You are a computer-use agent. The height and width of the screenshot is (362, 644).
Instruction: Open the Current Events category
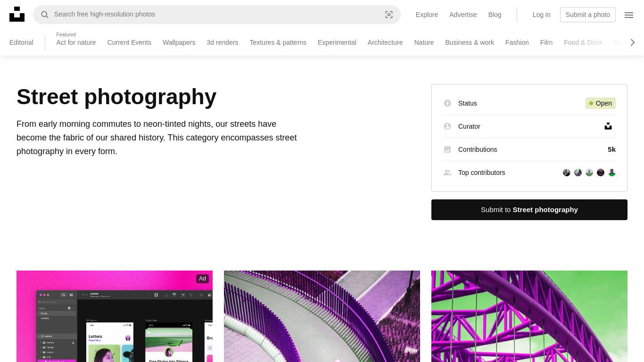pos(129,42)
